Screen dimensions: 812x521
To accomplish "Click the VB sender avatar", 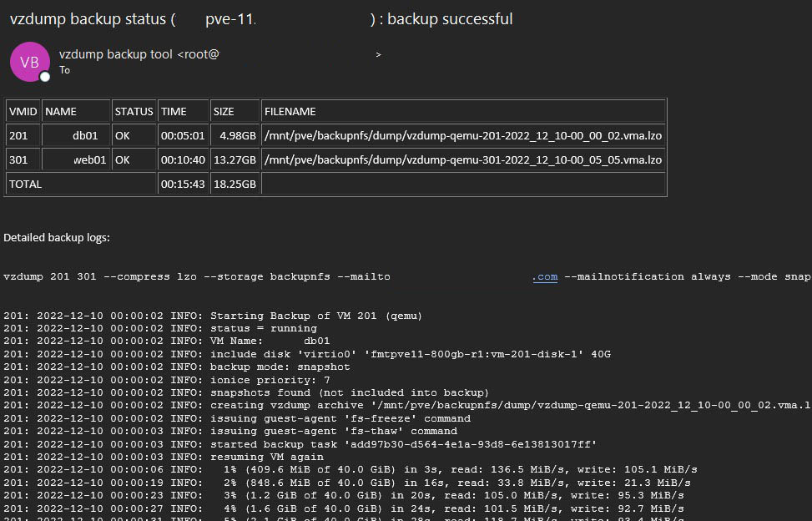I will point(29,62).
